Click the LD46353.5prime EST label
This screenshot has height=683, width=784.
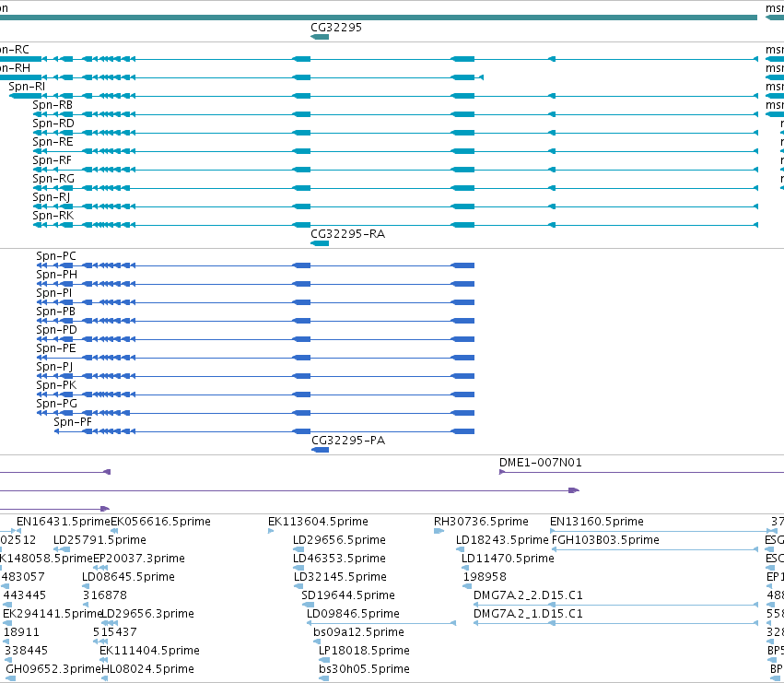(340, 559)
